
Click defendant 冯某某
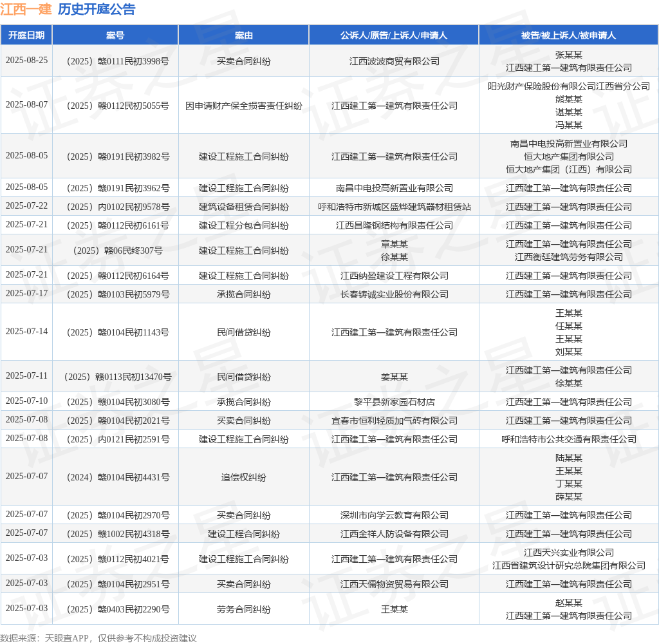pyautogui.click(x=569, y=125)
